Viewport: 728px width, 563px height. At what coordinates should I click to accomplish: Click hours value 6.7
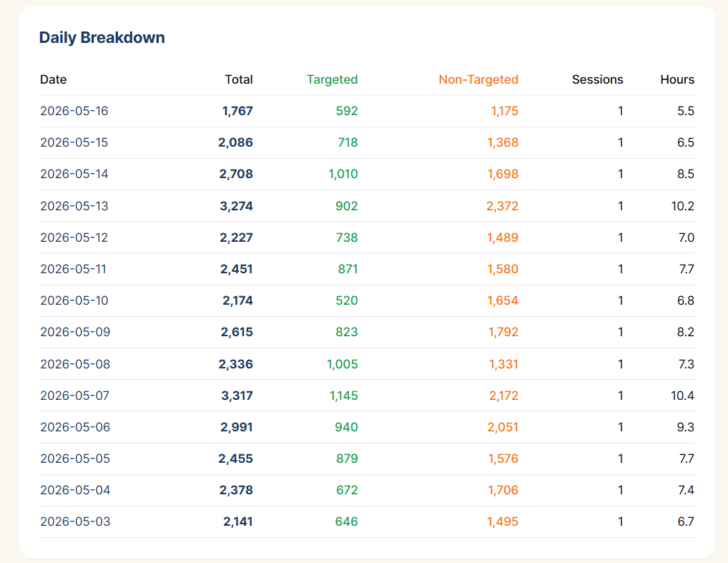click(x=686, y=522)
